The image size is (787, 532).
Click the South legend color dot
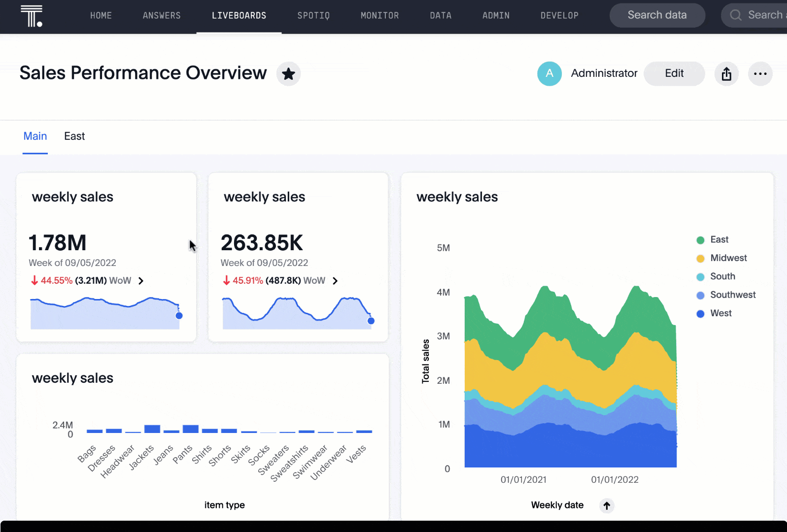click(x=700, y=277)
